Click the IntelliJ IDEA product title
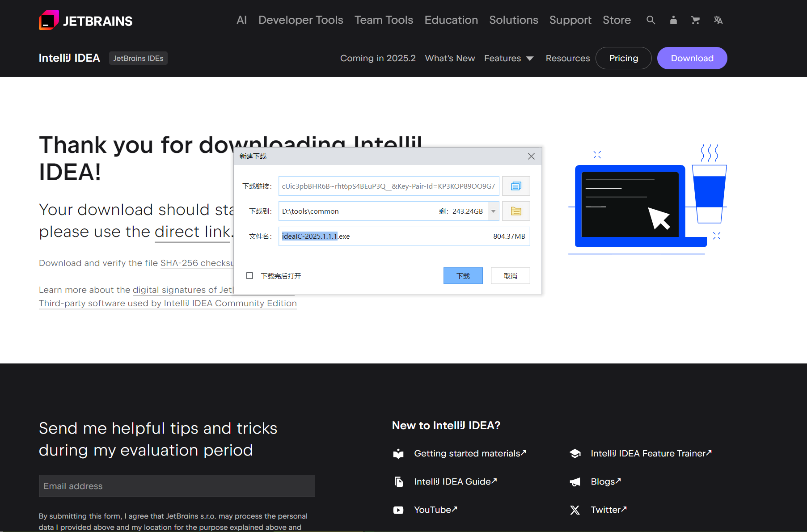This screenshot has width=807, height=532. click(x=69, y=58)
